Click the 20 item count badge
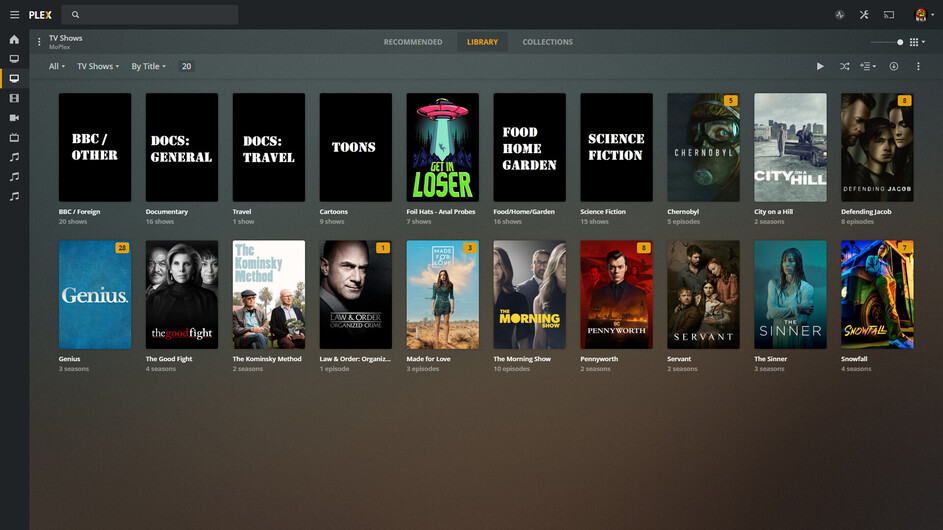This screenshot has width=943, height=530. [x=186, y=66]
